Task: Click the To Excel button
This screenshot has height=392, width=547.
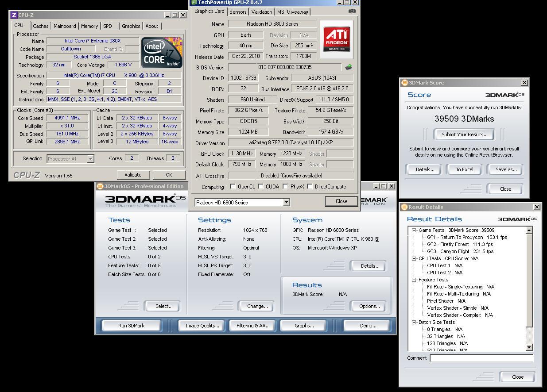Action: pyautogui.click(x=464, y=169)
